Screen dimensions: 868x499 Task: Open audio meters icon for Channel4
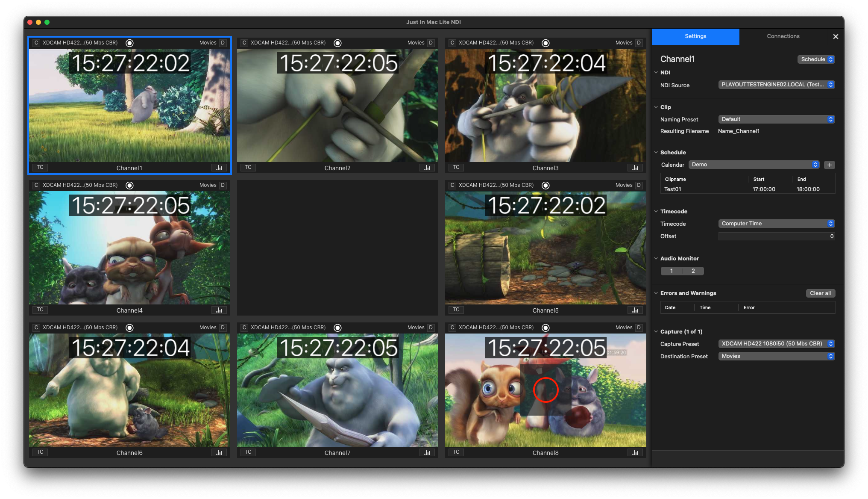pyautogui.click(x=219, y=310)
